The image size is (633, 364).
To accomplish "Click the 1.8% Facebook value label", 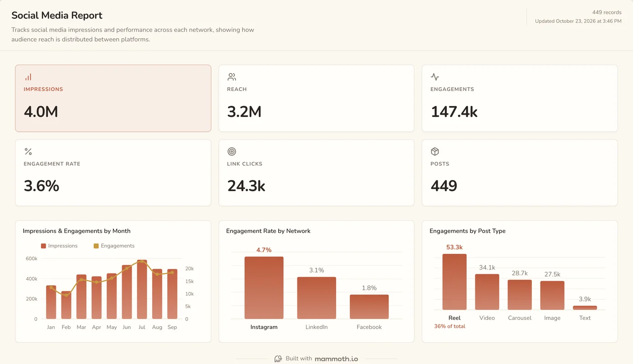I will [x=369, y=288].
